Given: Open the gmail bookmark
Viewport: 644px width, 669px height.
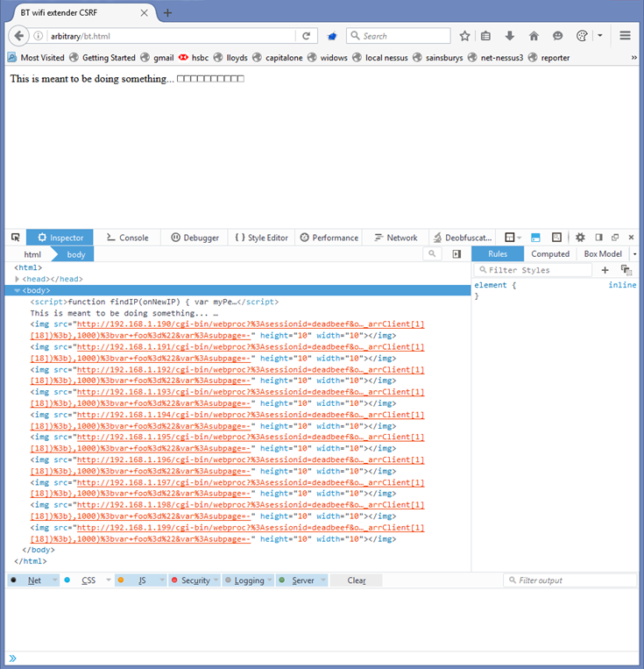Looking at the screenshot, I should click(x=158, y=58).
